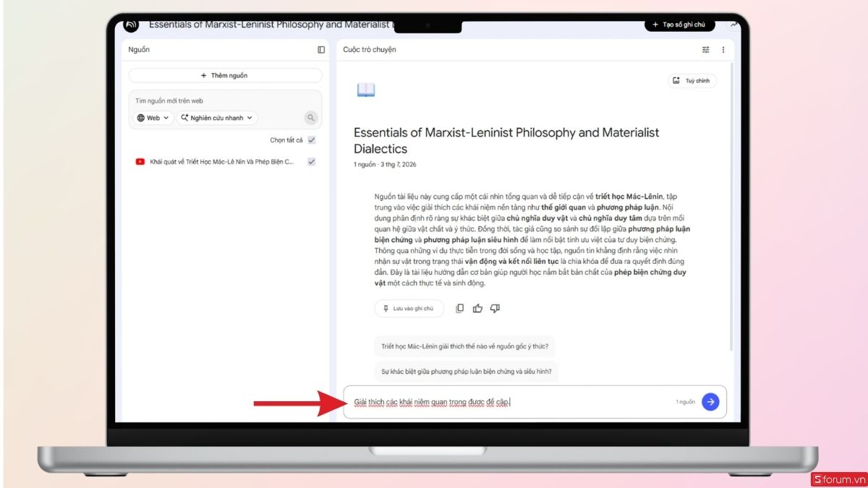
Task: Save response with Lưu vào ghi chú
Action: pos(409,308)
